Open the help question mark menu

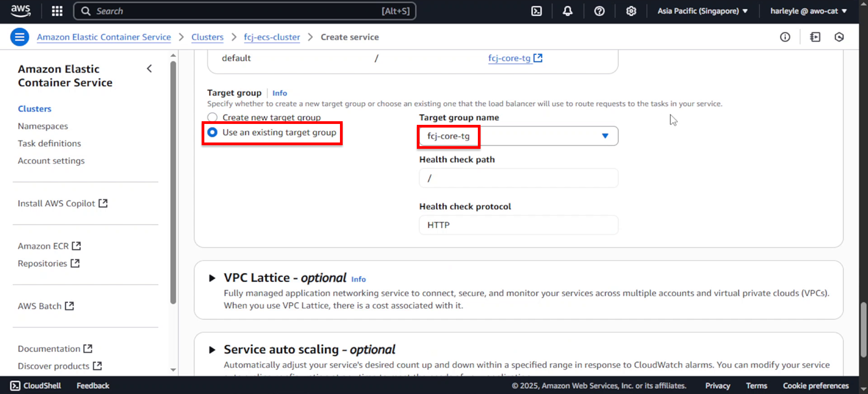599,11
